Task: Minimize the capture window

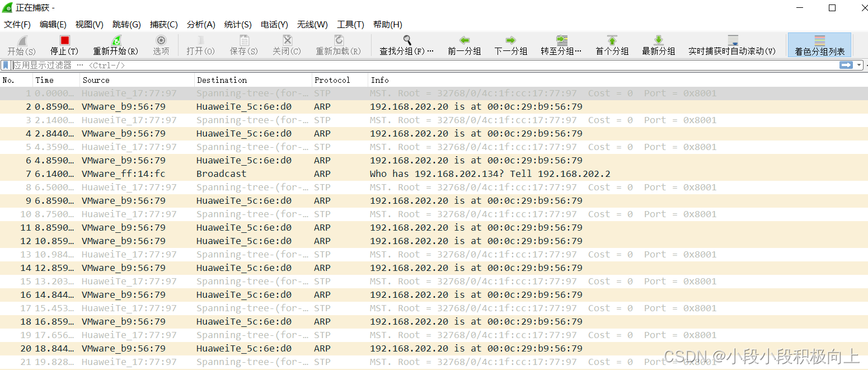Action: (x=800, y=8)
